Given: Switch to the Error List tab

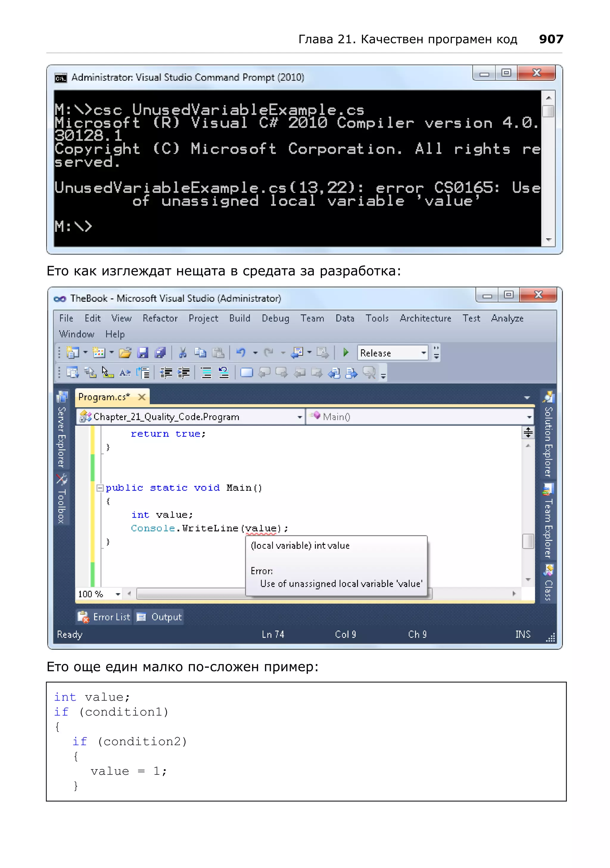Looking at the screenshot, I should (x=104, y=617).
